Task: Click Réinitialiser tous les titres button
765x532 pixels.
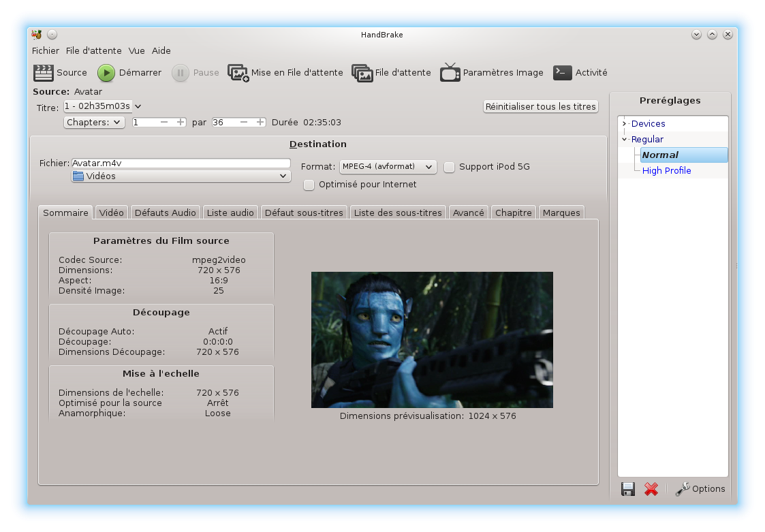Action: [x=541, y=106]
